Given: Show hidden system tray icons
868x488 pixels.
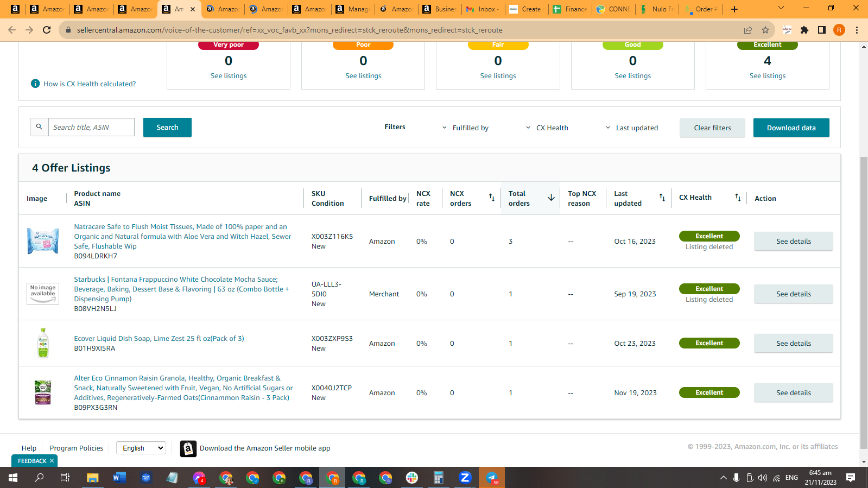Looking at the screenshot, I should click(x=723, y=478).
